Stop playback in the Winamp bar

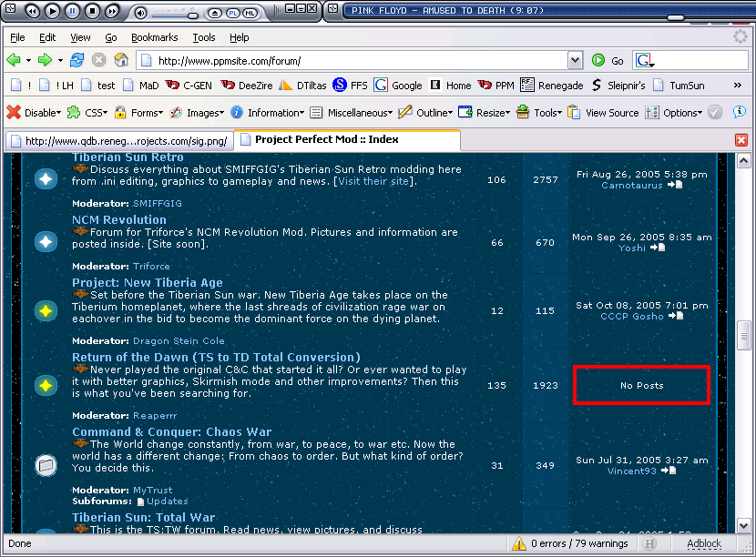93,11
